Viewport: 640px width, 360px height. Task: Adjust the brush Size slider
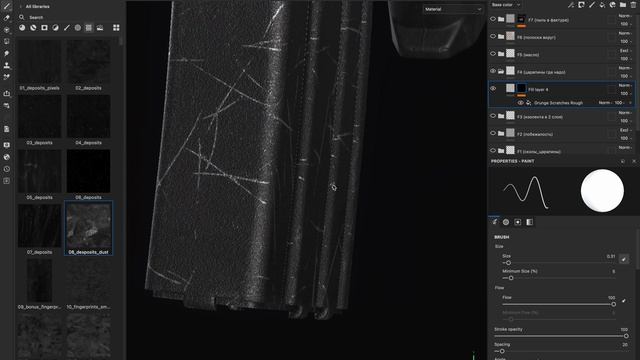coord(559,263)
